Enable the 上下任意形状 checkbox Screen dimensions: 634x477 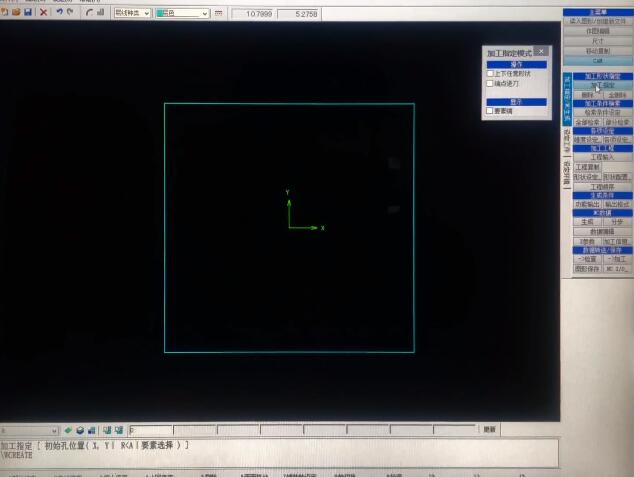[x=490, y=74]
